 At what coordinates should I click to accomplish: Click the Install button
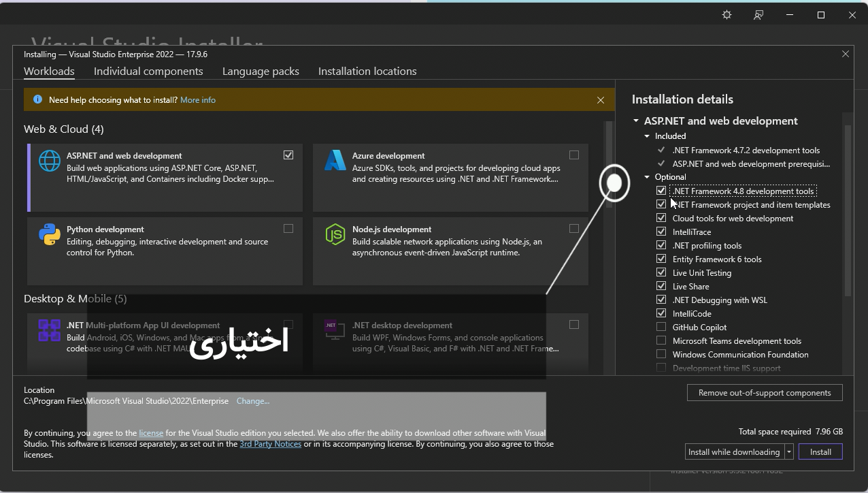click(820, 451)
